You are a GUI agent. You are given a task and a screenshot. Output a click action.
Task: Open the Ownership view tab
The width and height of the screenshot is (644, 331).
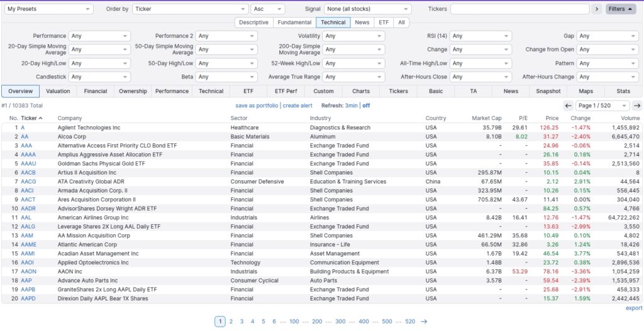(x=133, y=92)
